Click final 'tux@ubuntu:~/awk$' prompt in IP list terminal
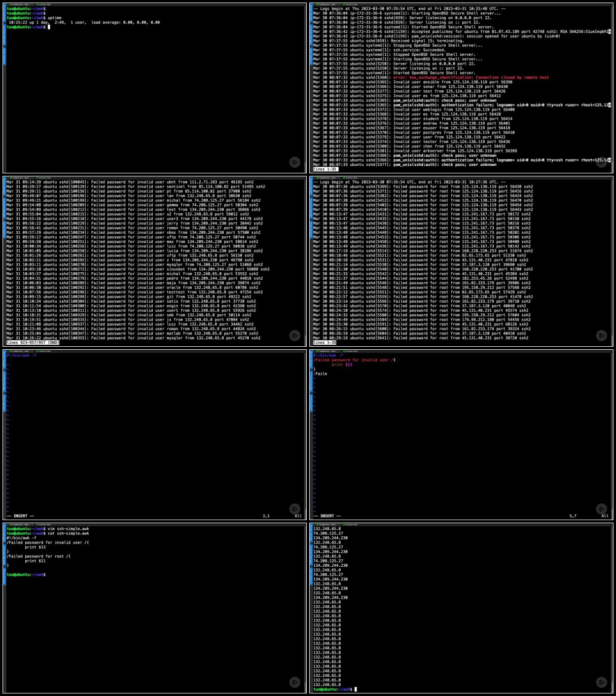616x696 pixels. pos(333,689)
